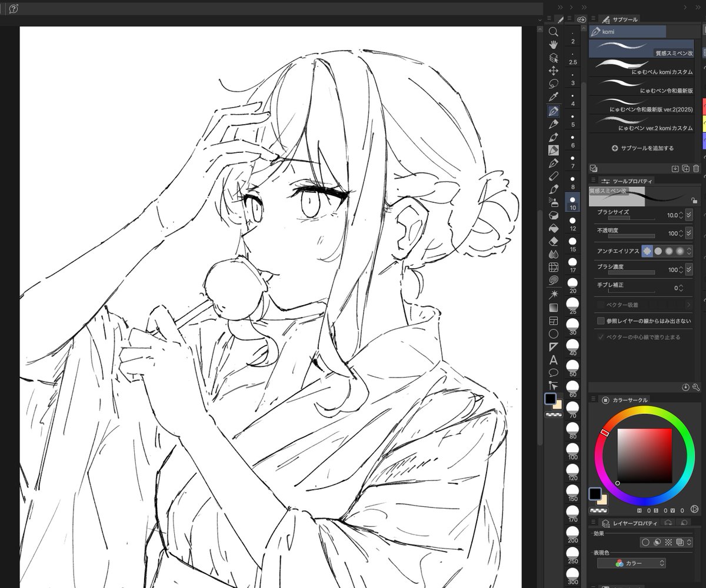This screenshot has height=588, width=706.
Task: Select the Figure ellipse tool
Action: tap(553, 334)
